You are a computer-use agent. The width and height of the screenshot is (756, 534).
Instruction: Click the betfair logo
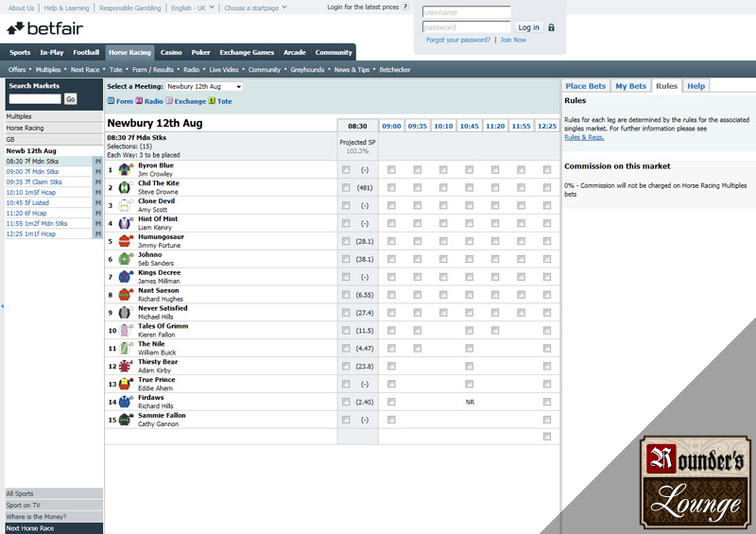(44, 28)
